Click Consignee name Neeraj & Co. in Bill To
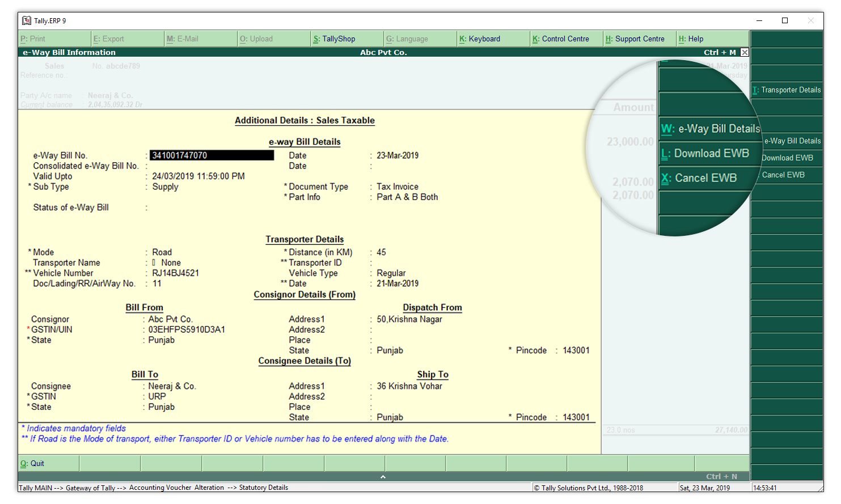 coord(172,386)
